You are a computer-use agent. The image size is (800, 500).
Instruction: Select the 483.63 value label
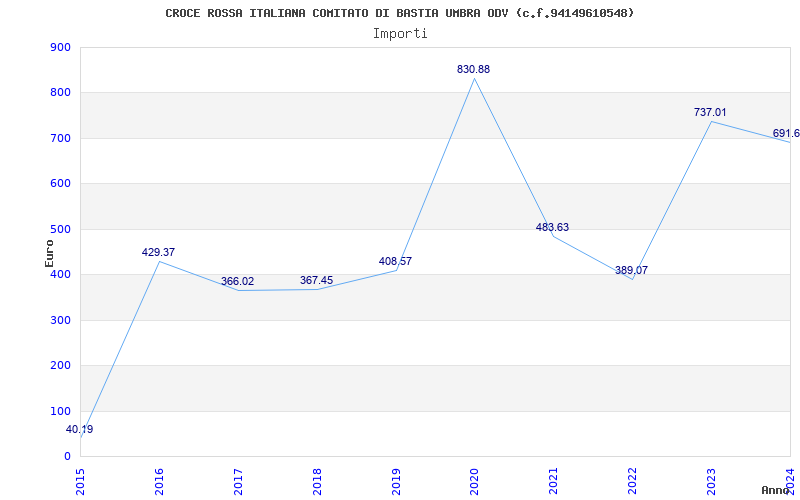coord(553,228)
